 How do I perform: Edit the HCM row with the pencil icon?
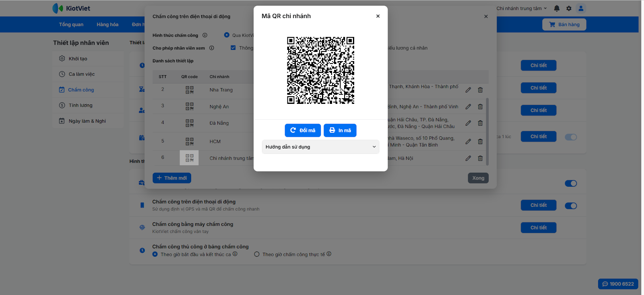[x=468, y=141]
